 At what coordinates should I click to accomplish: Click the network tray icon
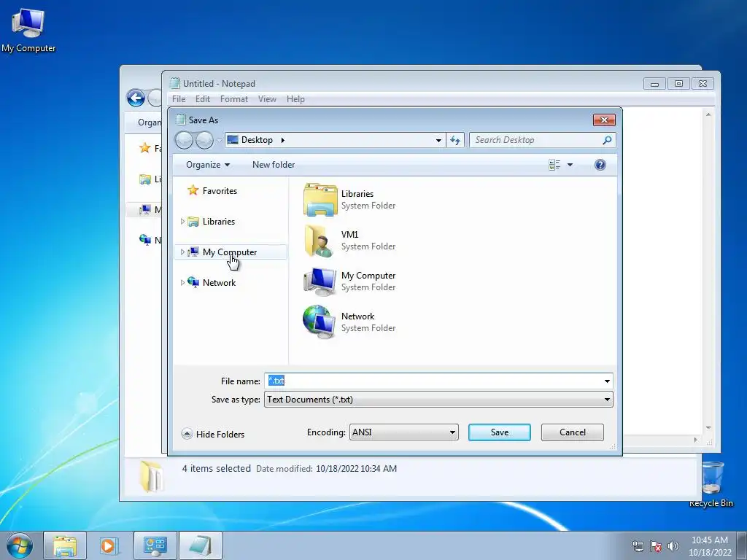point(638,546)
